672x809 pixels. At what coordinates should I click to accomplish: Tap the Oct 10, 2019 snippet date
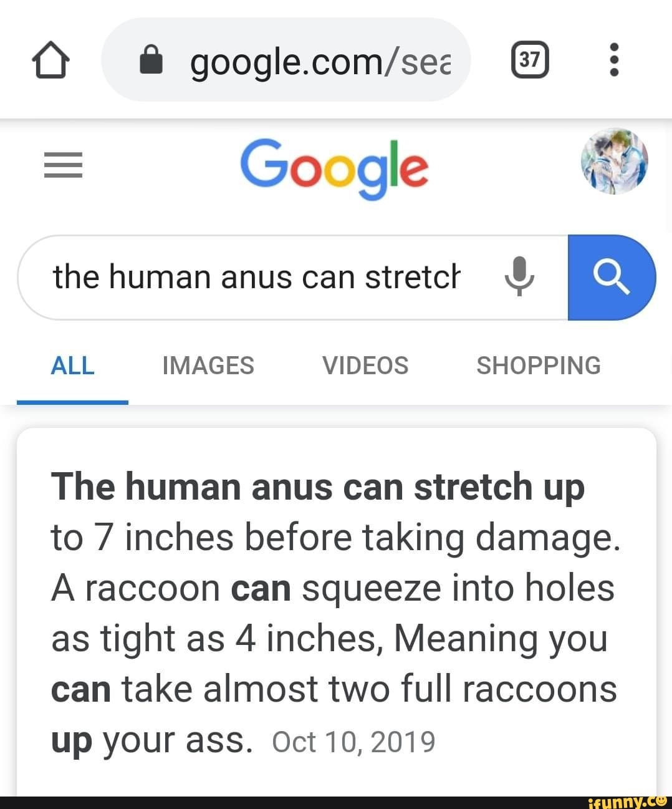pyautogui.click(x=353, y=742)
